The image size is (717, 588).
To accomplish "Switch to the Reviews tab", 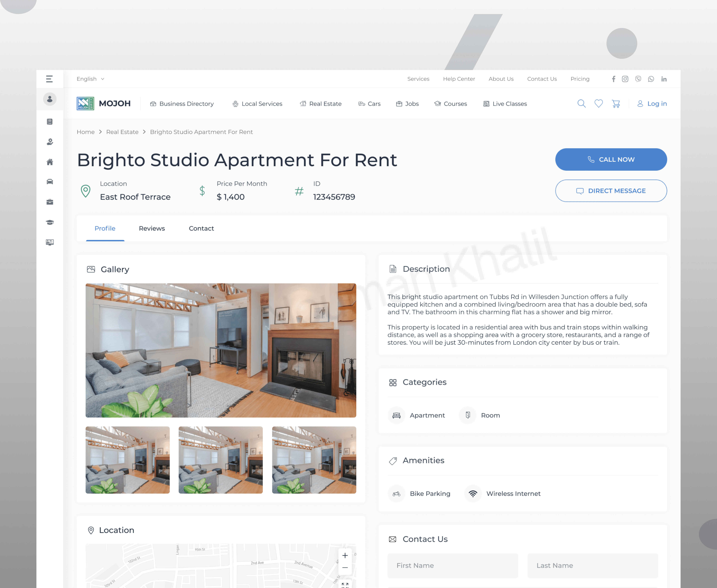I will click(152, 228).
